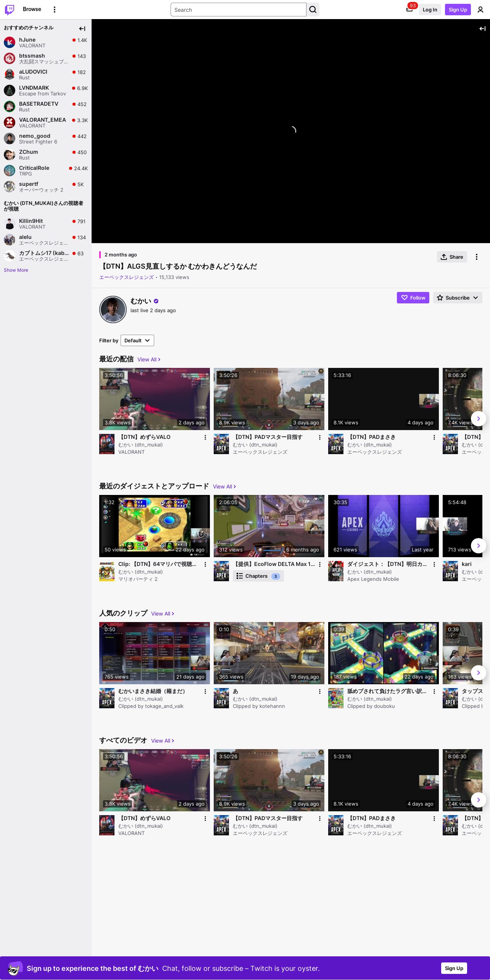490x980 pixels.
Task: Click Sign Up in bottom banner
Action: click(x=454, y=968)
